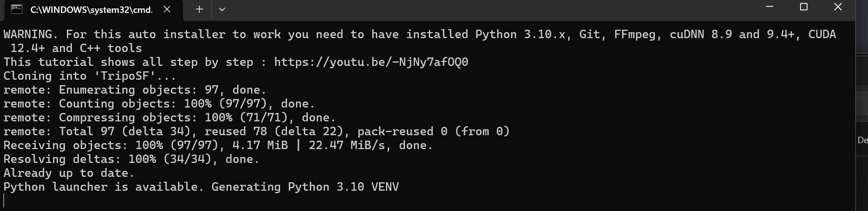Click the partial 'De' text at right edge
This screenshot has height=211, width=868.
(x=863, y=140)
